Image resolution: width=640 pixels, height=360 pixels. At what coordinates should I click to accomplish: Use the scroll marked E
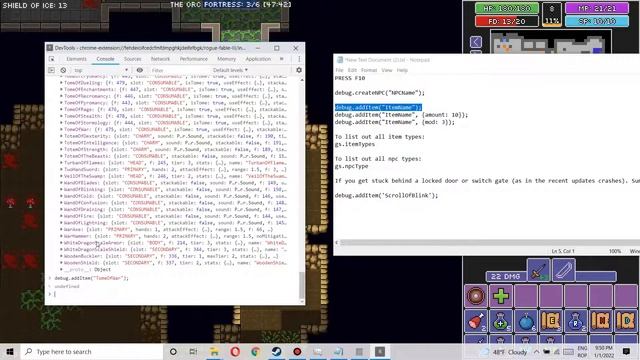coord(551,321)
